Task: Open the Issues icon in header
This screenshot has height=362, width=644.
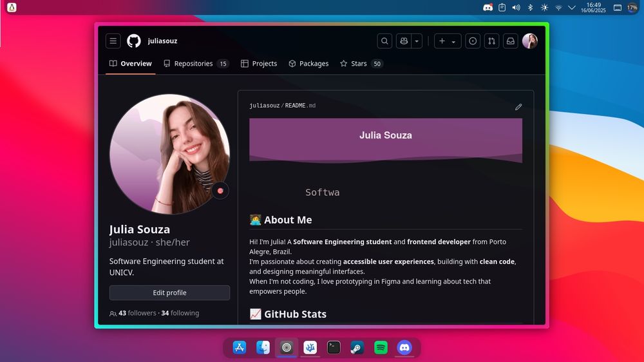Action: point(473,41)
